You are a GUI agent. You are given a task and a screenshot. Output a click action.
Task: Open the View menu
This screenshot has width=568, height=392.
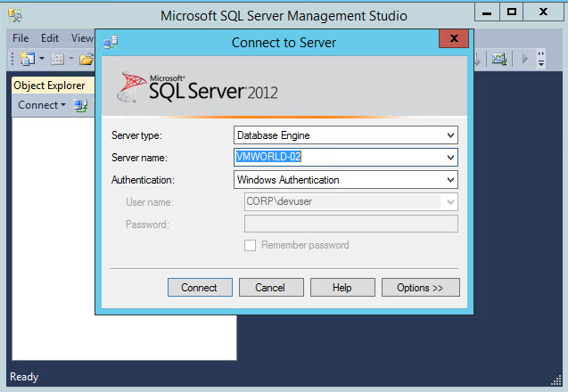click(82, 38)
